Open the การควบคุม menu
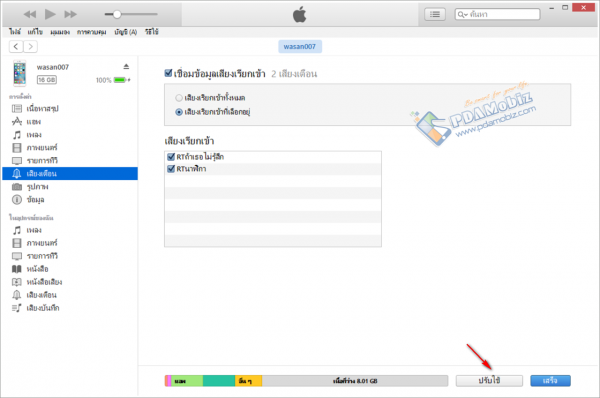Screen dimensions: 600x398 click(91, 32)
